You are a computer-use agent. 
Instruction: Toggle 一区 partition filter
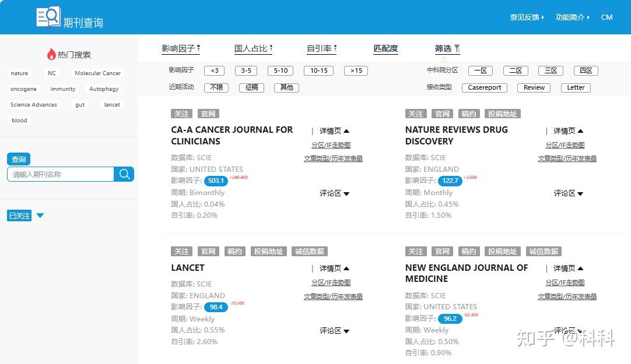481,70
